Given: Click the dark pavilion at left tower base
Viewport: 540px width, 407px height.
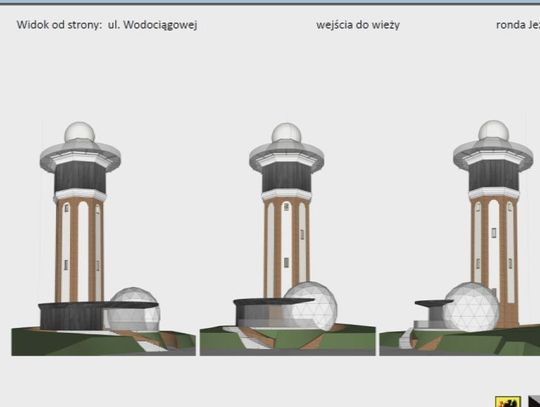Looking at the screenshot, I should coord(72,317).
